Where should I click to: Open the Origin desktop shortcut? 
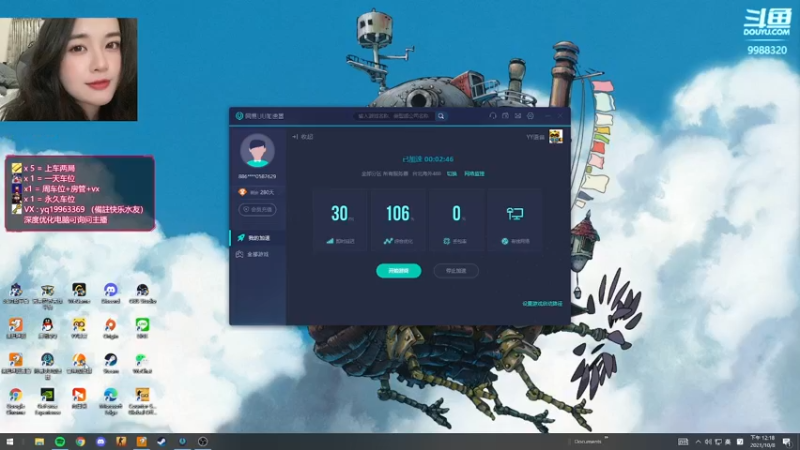tap(111, 328)
